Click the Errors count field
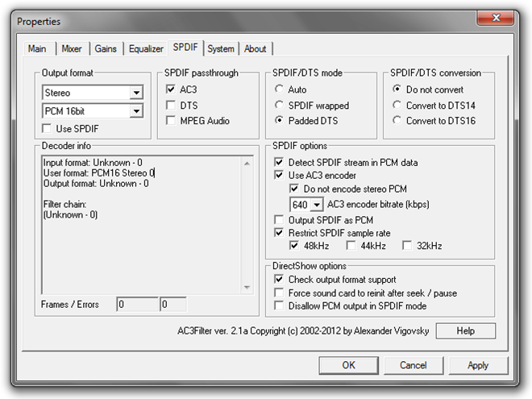 173,305
